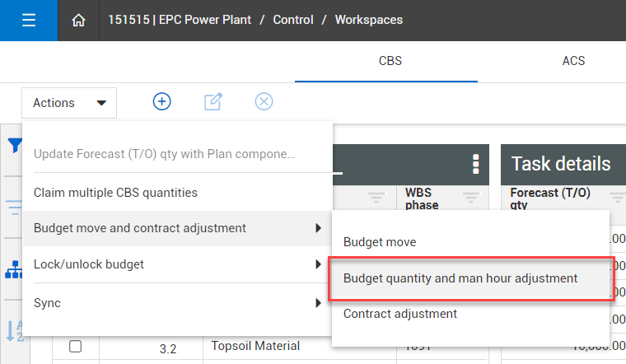Click Claim multiple CBS quantities
The image size is (626, 364).
[115, 193]
